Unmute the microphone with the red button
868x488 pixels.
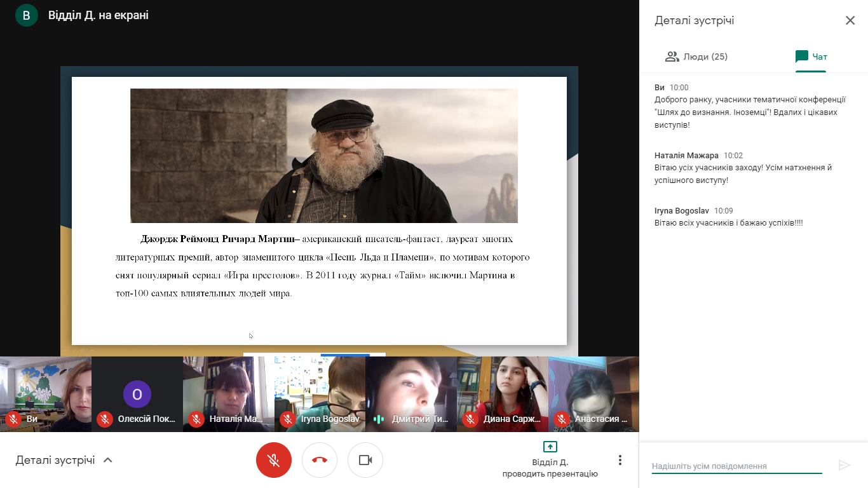(x=273, y=460)
